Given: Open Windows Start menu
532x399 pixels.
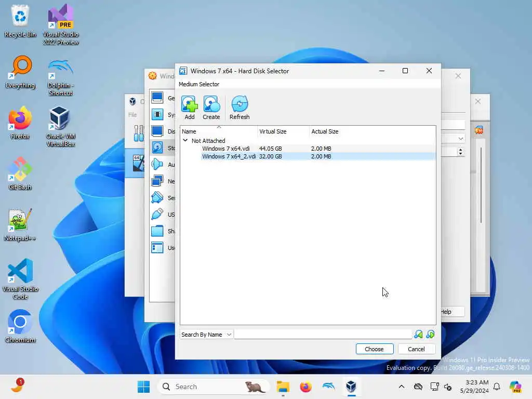Looking at the screenshot, I should tap(143, 387).
